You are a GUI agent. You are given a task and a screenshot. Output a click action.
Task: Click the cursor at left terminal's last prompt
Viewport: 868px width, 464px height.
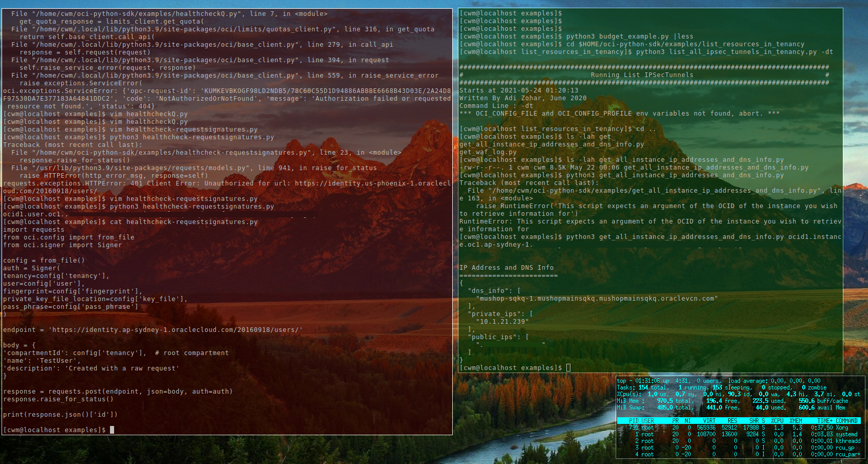click(112, 430)
